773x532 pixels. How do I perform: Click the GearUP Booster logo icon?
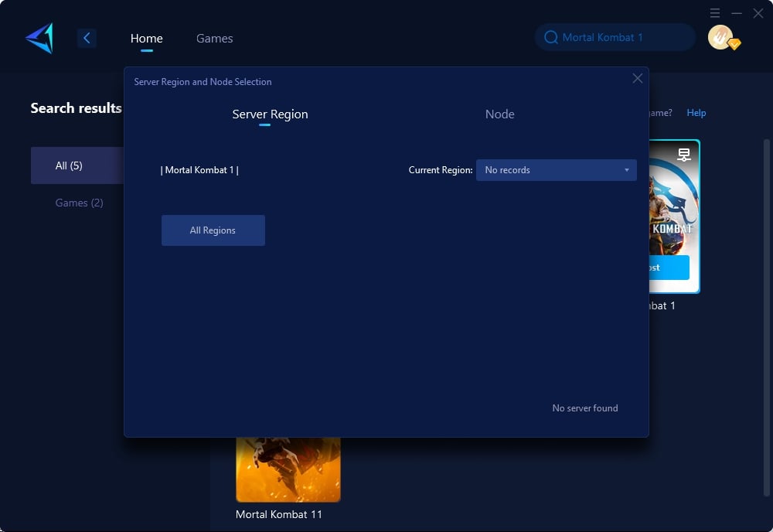pyautogui.click(x=39, y=38)
